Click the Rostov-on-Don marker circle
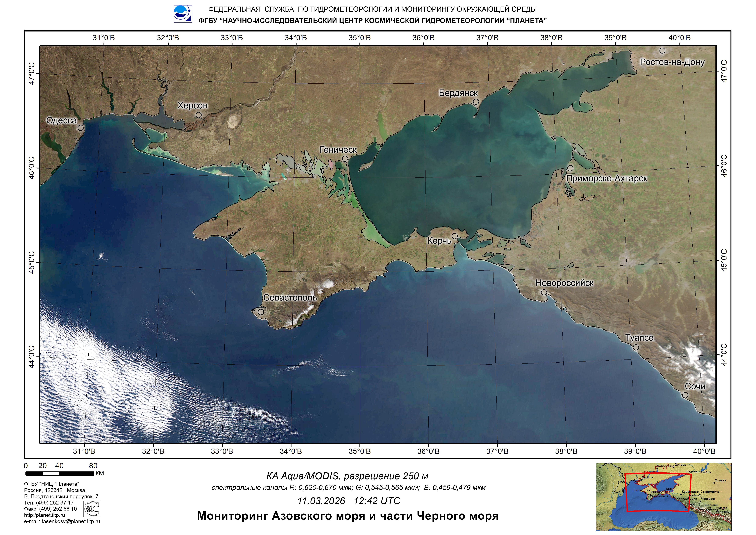756x535 pixels. click(662, 51)
